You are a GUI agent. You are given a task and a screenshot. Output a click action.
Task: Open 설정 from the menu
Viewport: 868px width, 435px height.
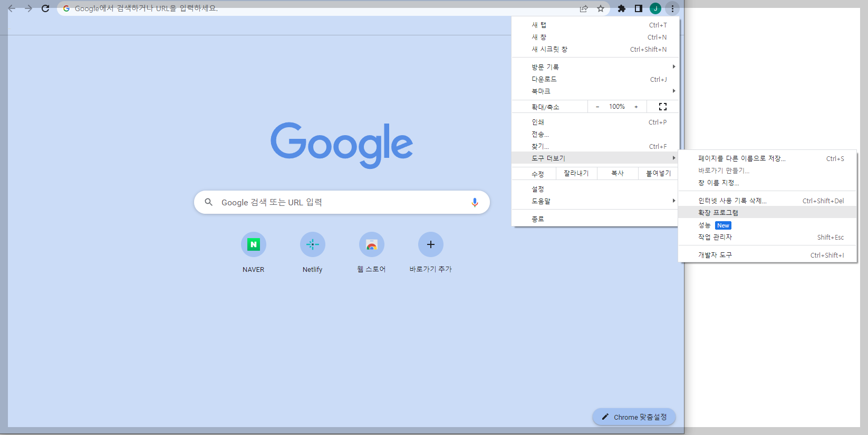595,189
